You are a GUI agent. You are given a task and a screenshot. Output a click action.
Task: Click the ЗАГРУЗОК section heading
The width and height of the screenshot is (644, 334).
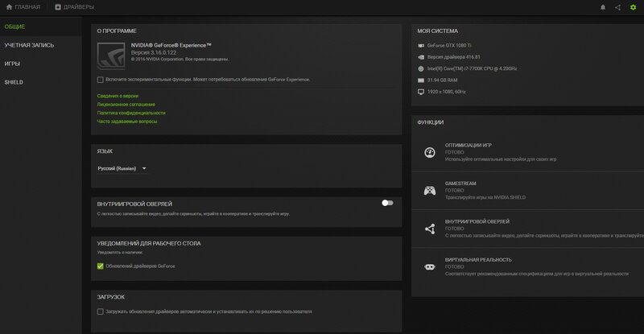tap(110, 297)
